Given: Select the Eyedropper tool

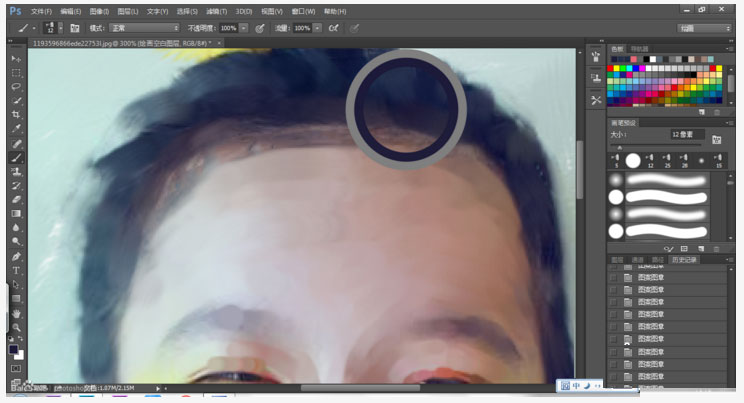Looking at the screenshot, I should [x=16, y=129].
